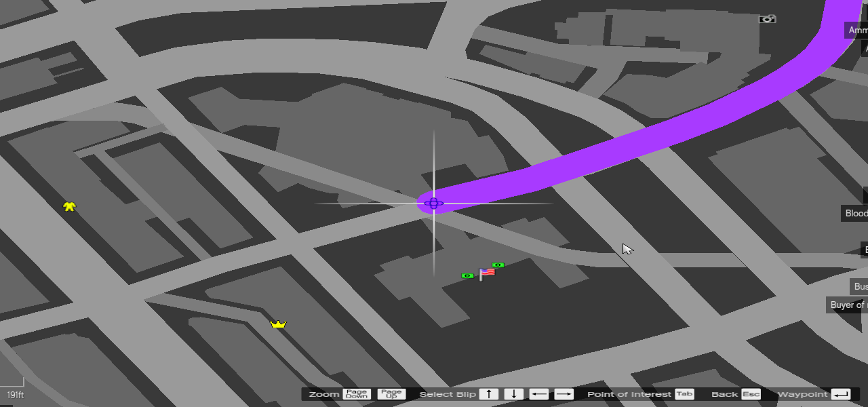Click the Point of Interest label
This screenshot has width=868, height=407.
pyautogui.click(x=629, y=394)
